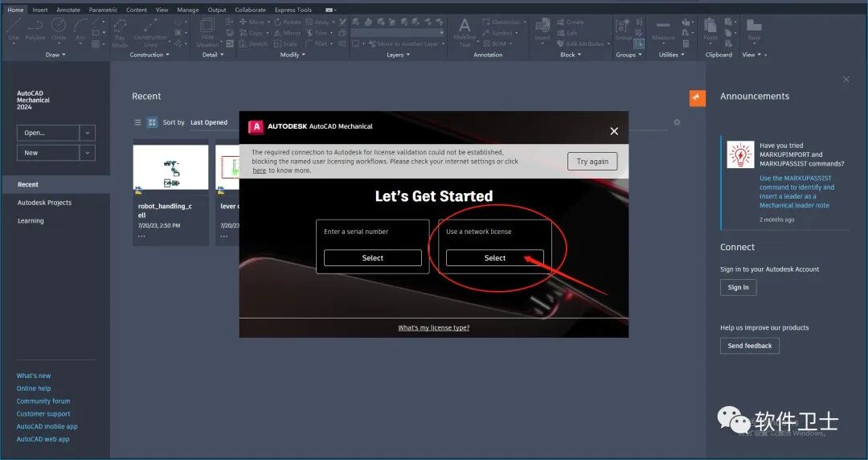This screenshot has height=460, width=868.
Task: Switch to the Insert ribbon tab
Action: [x=40, y=10]
